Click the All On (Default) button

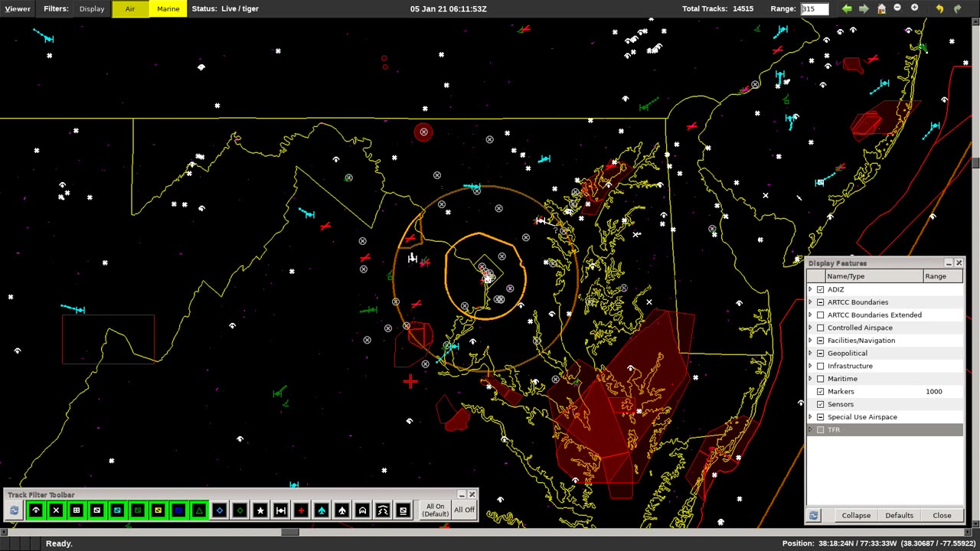(x=435, y=510)
